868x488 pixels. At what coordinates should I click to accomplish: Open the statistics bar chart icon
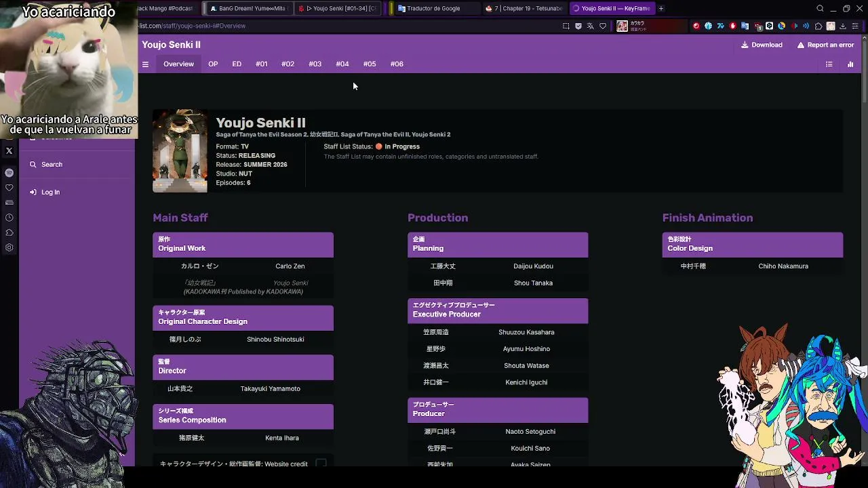point(850,64)
